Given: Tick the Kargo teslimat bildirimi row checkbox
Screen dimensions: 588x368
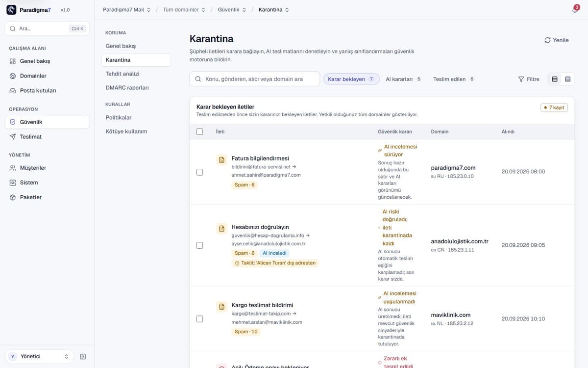Looking at the screenshot, I should pyautogui.click(x=199, y=319).
